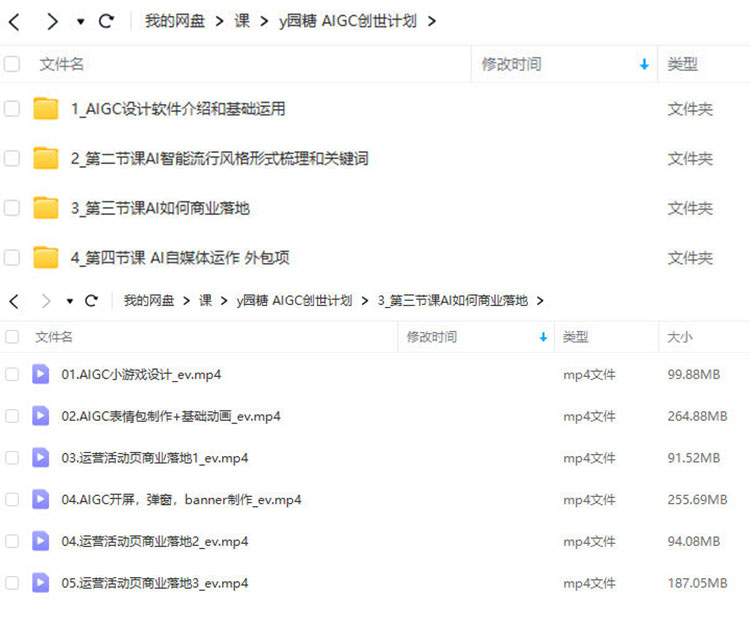
Task: Click size value 187.05MB
Action: pyautogui.click(x=697, y=583)
